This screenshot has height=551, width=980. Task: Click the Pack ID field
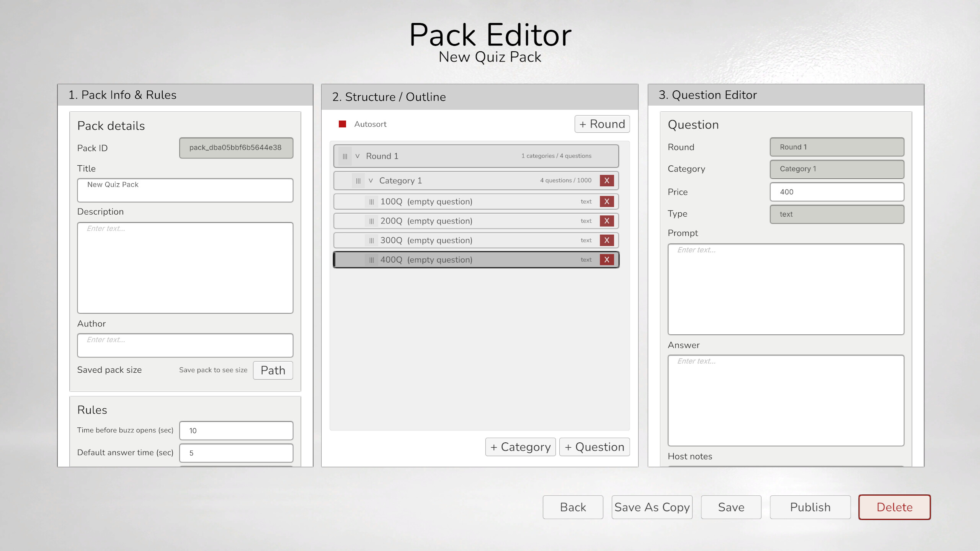point(236,148)
